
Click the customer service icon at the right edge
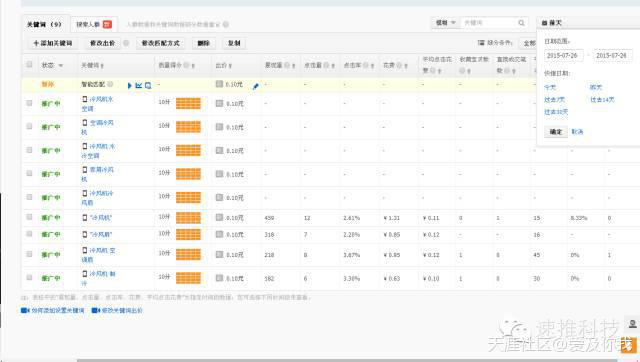[633, 324]
